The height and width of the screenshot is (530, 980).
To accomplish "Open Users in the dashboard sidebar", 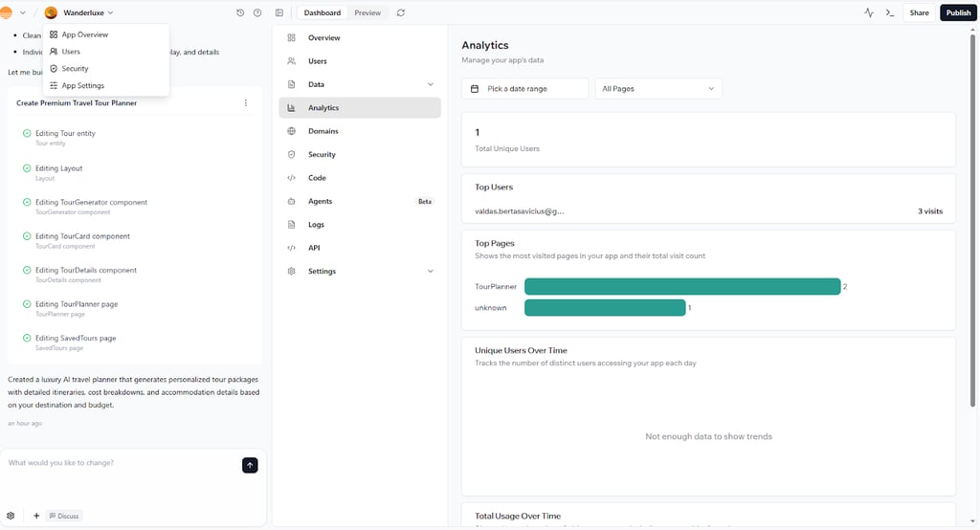I will 360,61.
